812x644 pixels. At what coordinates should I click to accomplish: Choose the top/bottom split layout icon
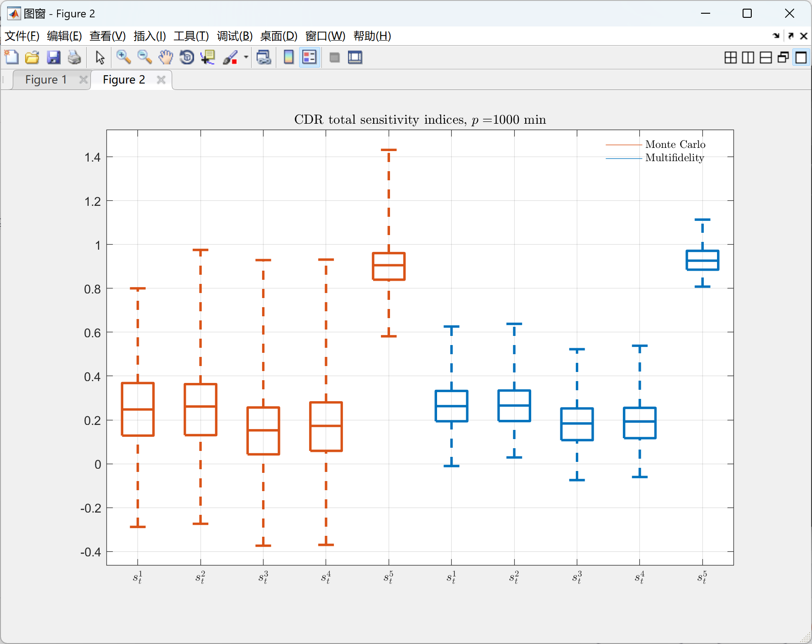(766, 58)
